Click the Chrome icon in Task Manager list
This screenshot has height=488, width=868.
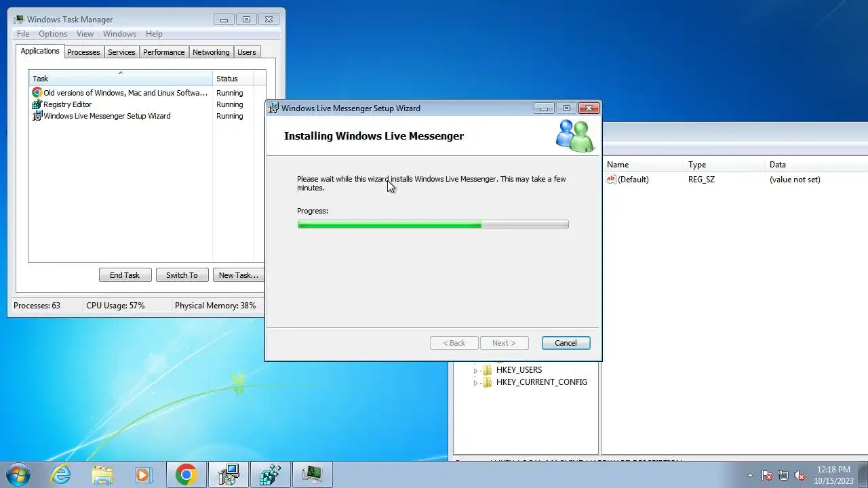[x=37, y=93]
